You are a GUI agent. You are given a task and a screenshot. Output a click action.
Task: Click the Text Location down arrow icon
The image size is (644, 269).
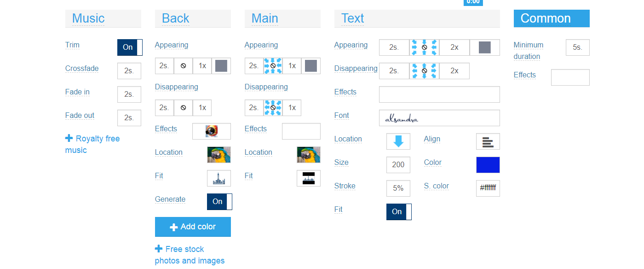(x=398, y=141)
